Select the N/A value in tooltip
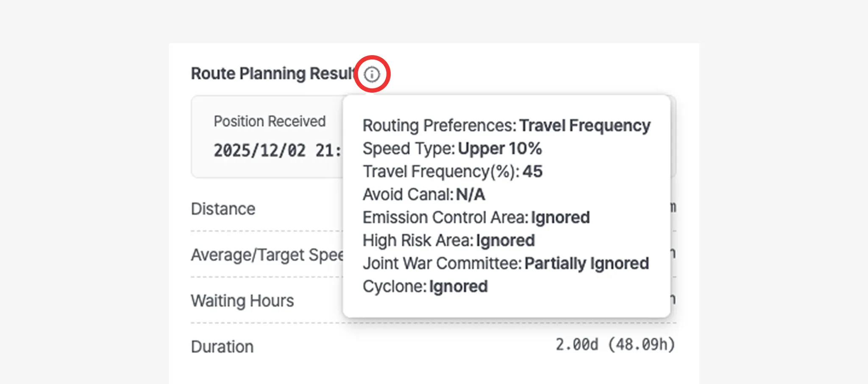Image resolution: width=868 pixels, height=384 pixels. [470, 194]
